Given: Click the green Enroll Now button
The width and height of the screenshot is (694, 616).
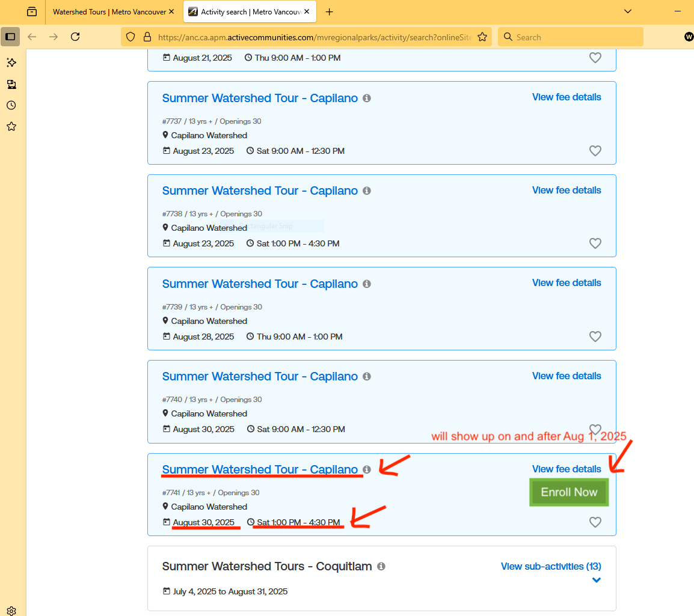Looking at the screenshot, I should coord(569,492).
